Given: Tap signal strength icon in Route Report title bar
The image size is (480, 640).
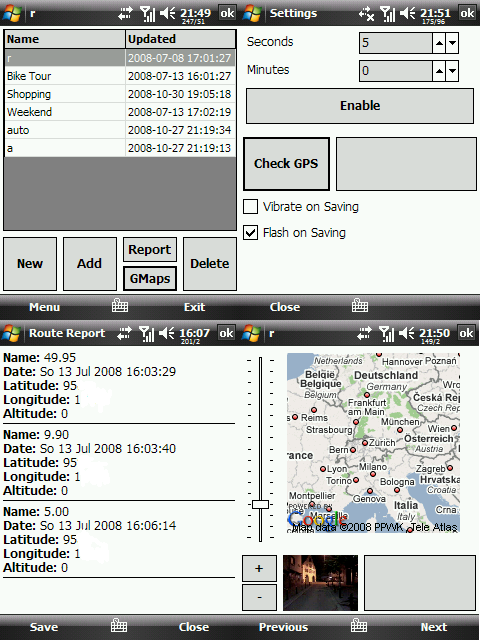Looking at the screenshot, I should pos(147,333).
